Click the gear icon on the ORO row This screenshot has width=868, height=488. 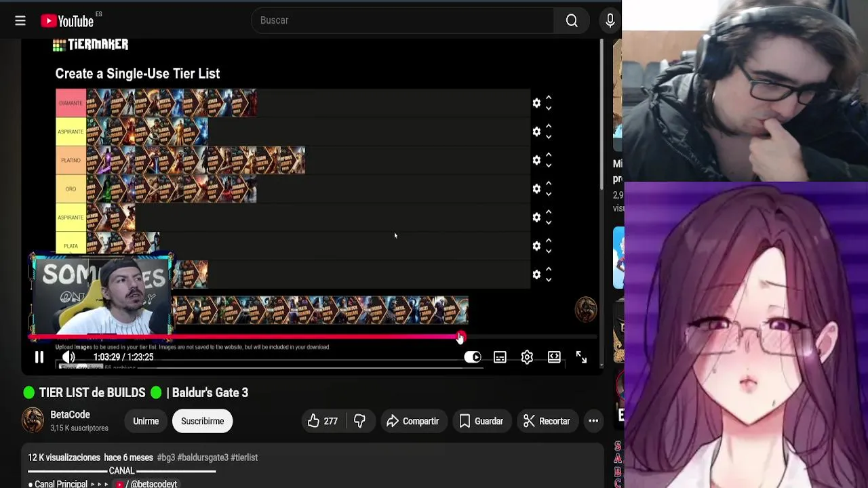536,188
